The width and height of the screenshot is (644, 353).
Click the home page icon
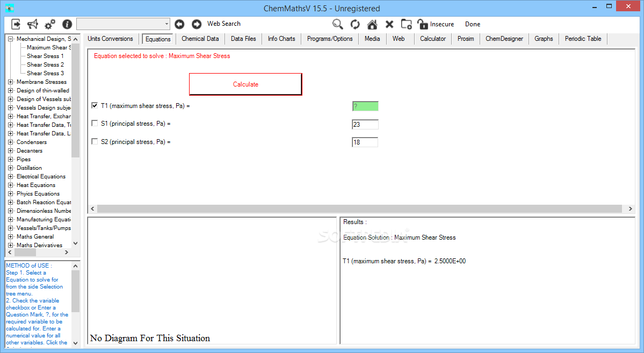pos(372,25)
